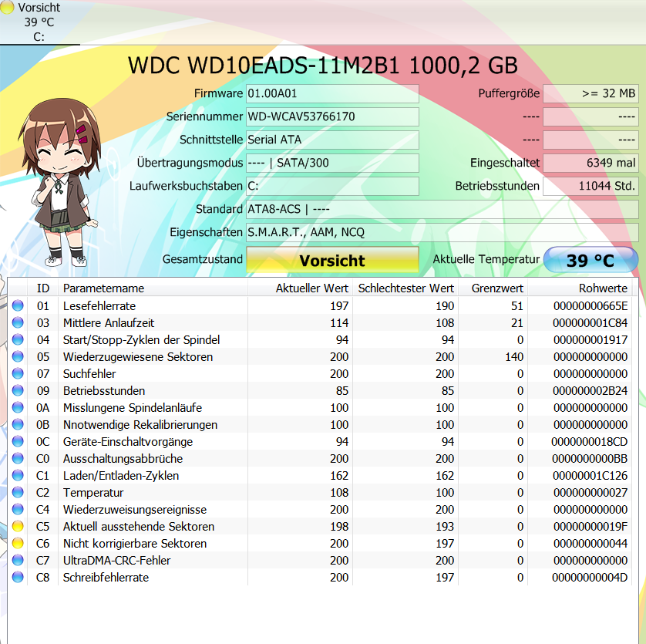This screenshot has height=644, width=646.
Task: Click the blue icon for Schreibfehlerrate
Action: tap(18, 577)
